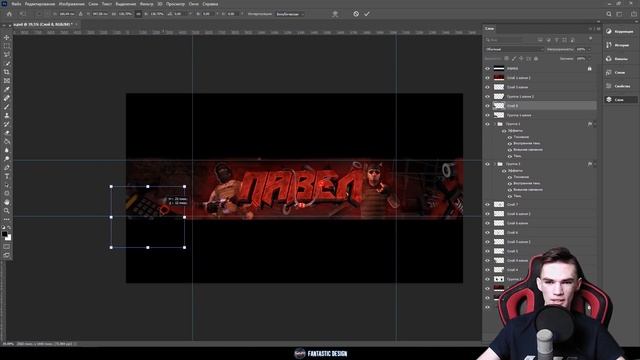Select the Move tool
This screenshot has width=640, height=360.
tap(7, 38)
